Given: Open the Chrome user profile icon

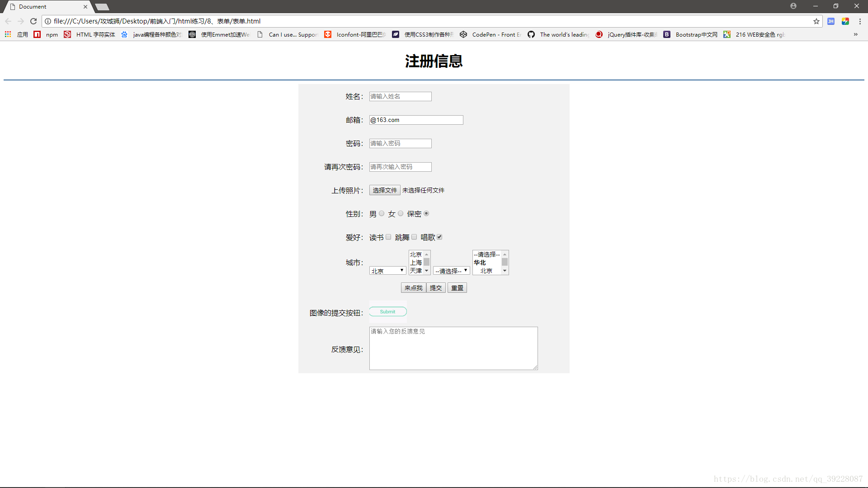Looking at the screenshot, I should [793, 6].
